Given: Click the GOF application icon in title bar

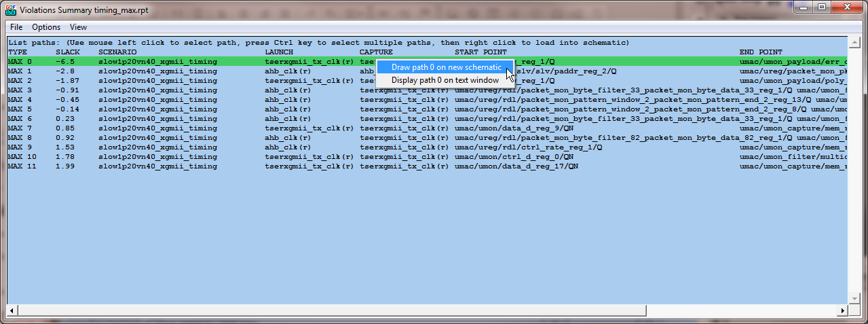Looking at the screenshot, I should pos(10,8).
